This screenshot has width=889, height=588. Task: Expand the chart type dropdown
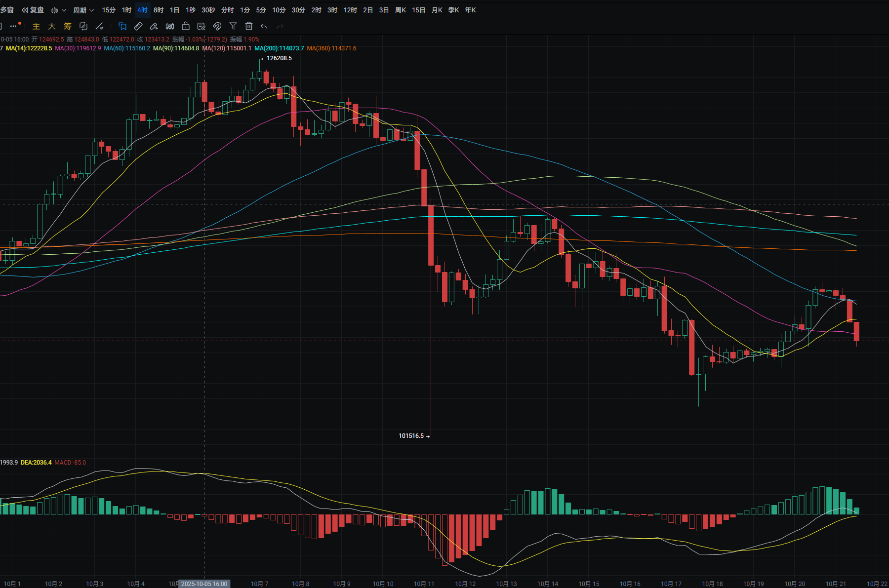(x=58, y=10)
